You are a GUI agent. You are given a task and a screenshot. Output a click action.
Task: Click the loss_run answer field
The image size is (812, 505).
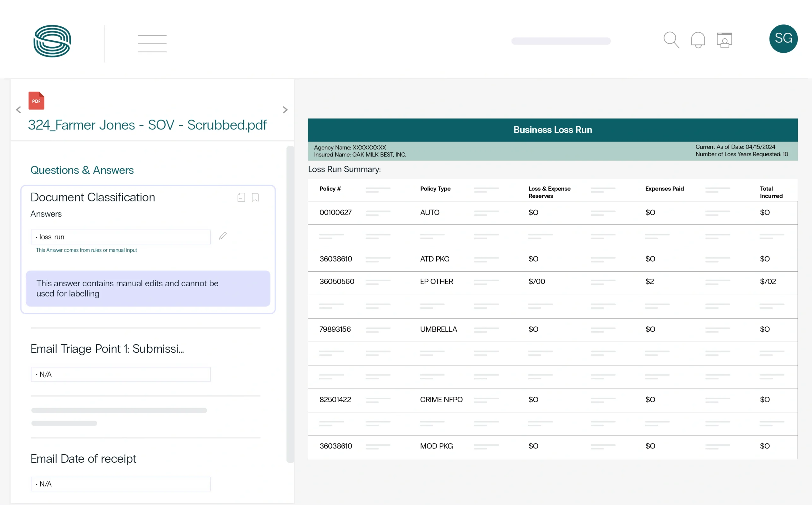click(121, 237)
